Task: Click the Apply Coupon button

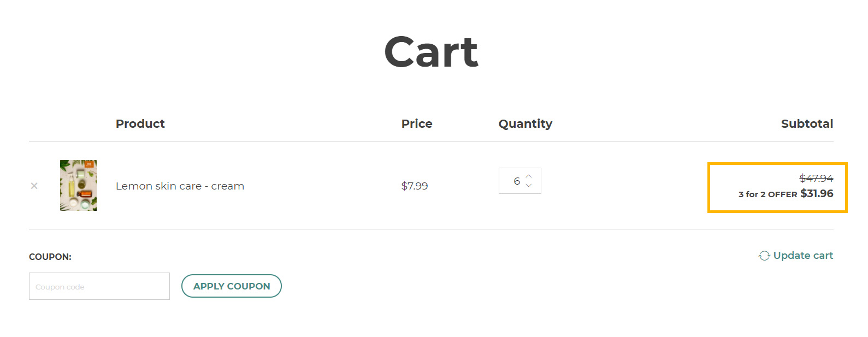Action: coord(232,286)
